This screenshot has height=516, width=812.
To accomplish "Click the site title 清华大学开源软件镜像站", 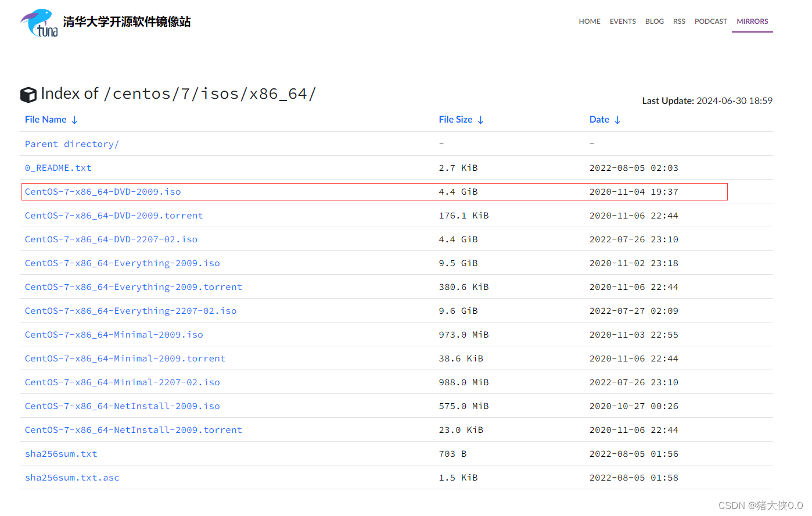I will (x=127, y=22).
